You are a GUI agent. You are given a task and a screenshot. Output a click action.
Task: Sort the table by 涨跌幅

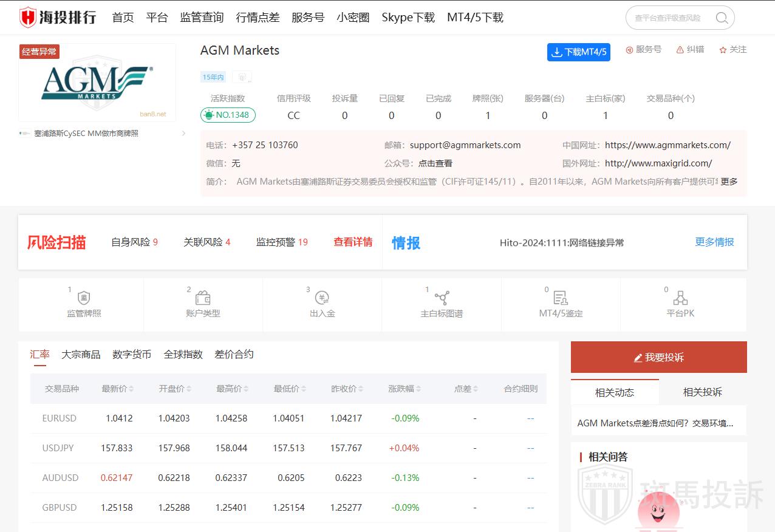click(x=418, y=389)
